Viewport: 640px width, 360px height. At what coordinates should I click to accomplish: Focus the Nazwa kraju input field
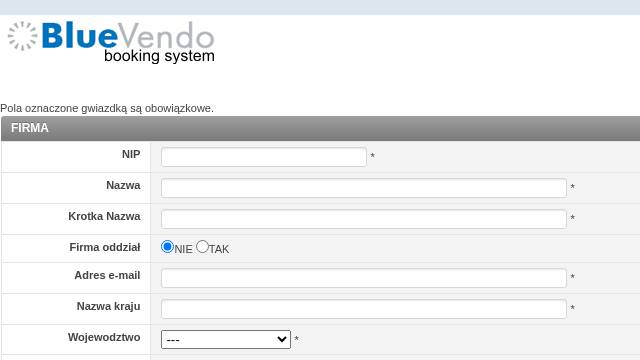[364, 309]
